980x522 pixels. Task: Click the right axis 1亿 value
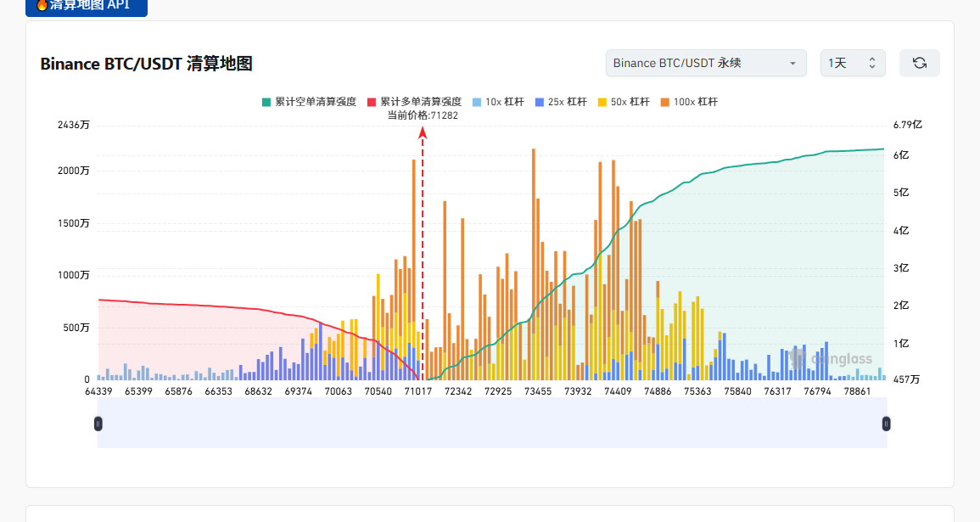point(900,344)
